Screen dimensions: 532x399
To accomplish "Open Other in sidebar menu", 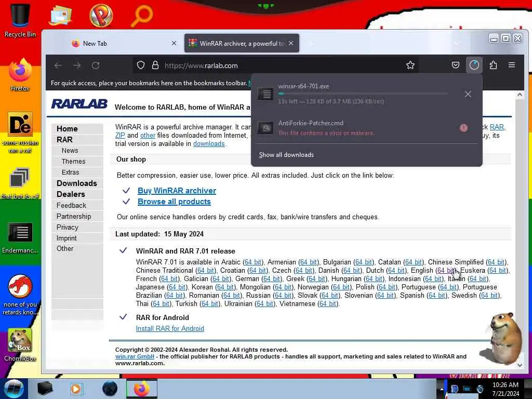I will [65, 248].
